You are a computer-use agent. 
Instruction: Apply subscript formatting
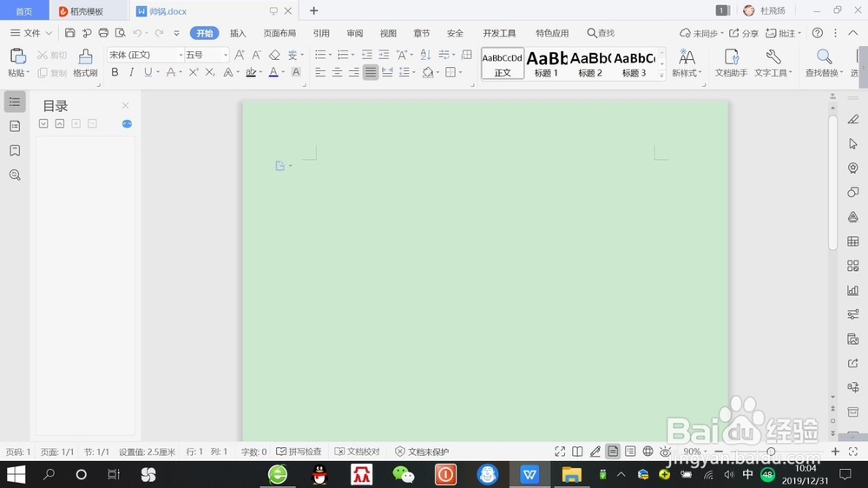pos(210,72)
